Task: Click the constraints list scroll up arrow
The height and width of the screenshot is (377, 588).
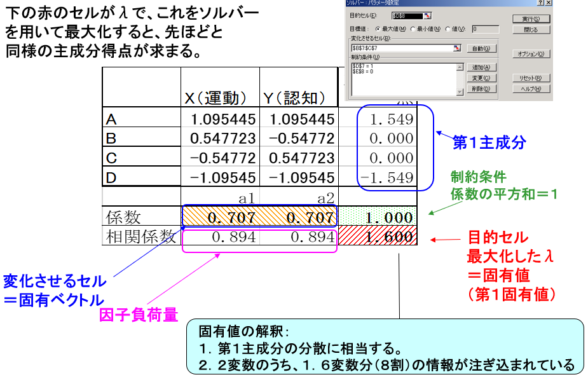Action: (x=460, y=67)
